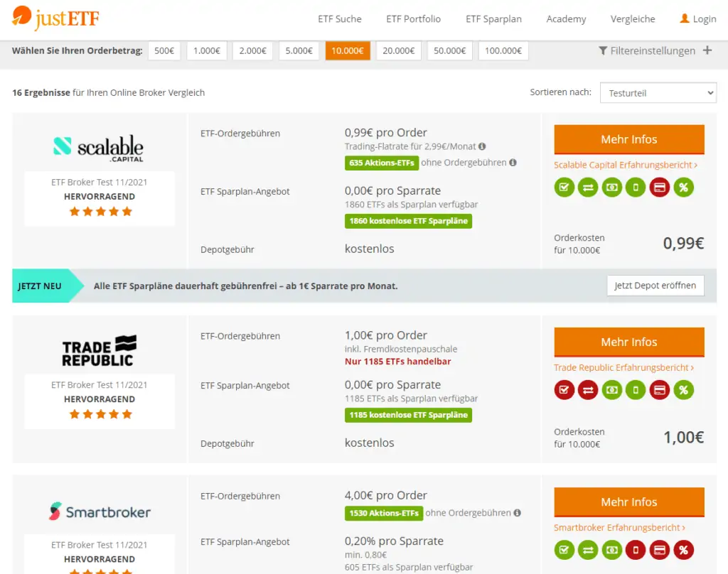Click Trade Republic's red checkmark icon
Image resolution: width=728 pixels, height=574 pixels.
point(564,390)
